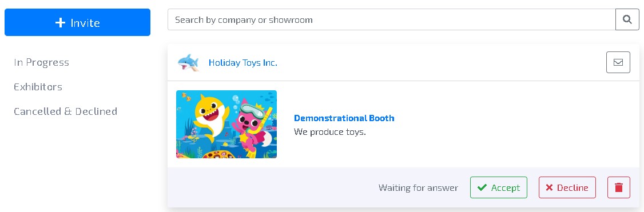The image size is (644, 212).
Task: Open the Demonstrational Booth link
Action: pyautogui.click(x=344, y=118)
